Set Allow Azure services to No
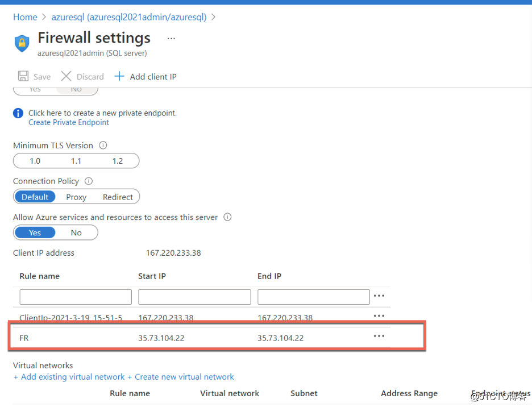This screenshot has width=532, height=407. (76, 232)
